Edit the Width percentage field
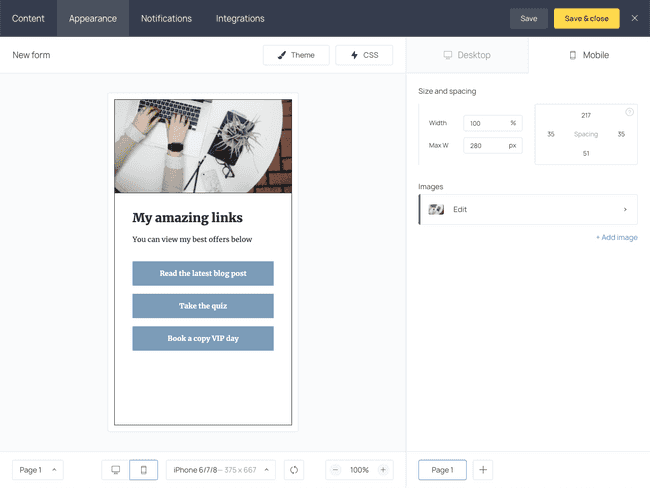The image size is (650, 488). pos(492,123)
